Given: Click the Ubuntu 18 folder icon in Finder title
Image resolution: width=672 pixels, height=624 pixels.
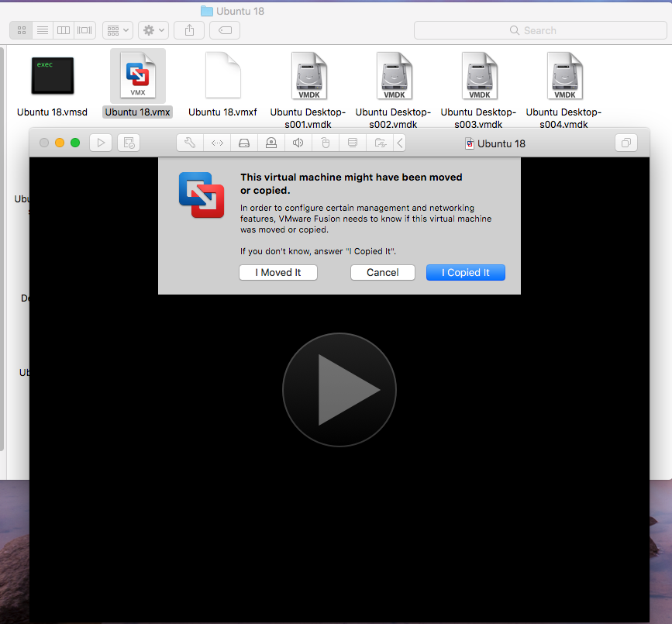Looking at the screenshot, I should tap(207, 11).
